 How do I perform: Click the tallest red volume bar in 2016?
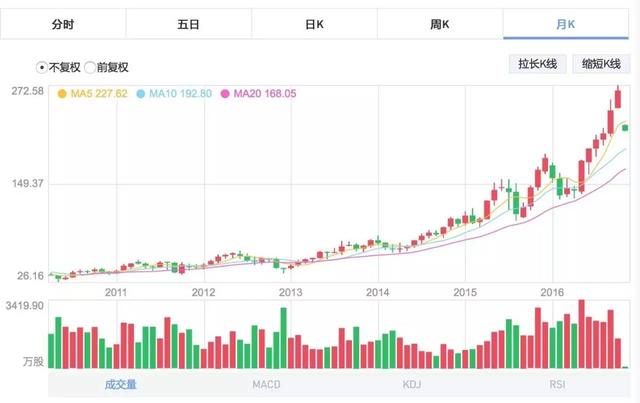click(582, 334)
